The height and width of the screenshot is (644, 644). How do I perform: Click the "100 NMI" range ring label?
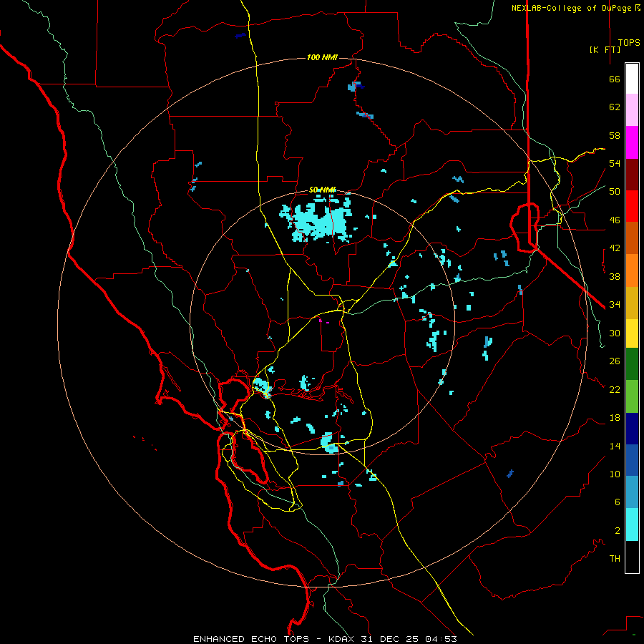322,57
